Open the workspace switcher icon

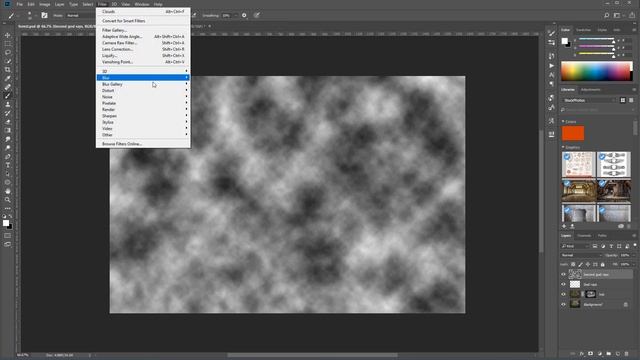point(617,15)
